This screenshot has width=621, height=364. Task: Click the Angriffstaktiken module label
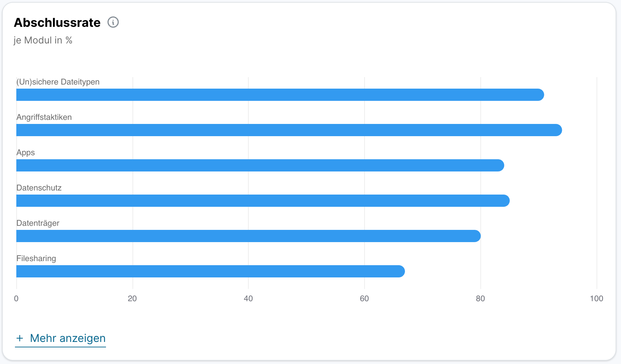44,117
